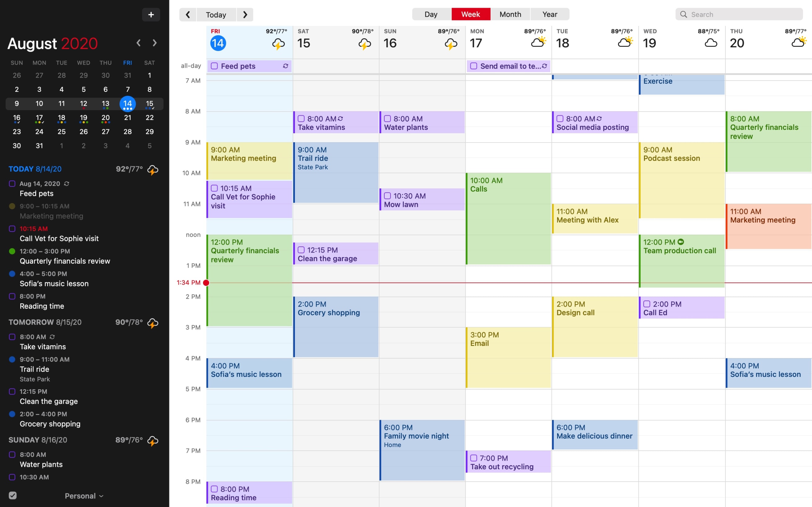This screenshot has height=507, width=812.
Task: Click the add new event plus icon
Action: pos(151,15)
